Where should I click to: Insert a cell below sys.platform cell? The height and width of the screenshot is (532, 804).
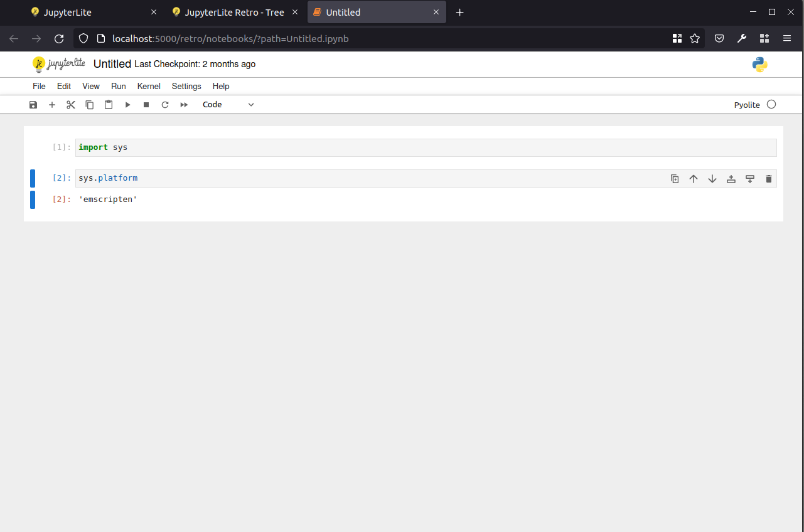[750, 179]
